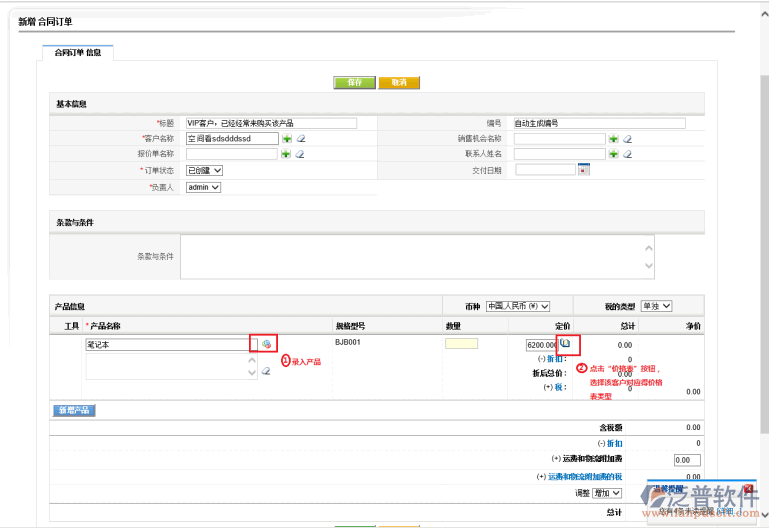Image resolution: width=770 pixels, height=529 pixels.
Task: Switch to the 合同订单 信息 tab
Action: tap(77, 52)
